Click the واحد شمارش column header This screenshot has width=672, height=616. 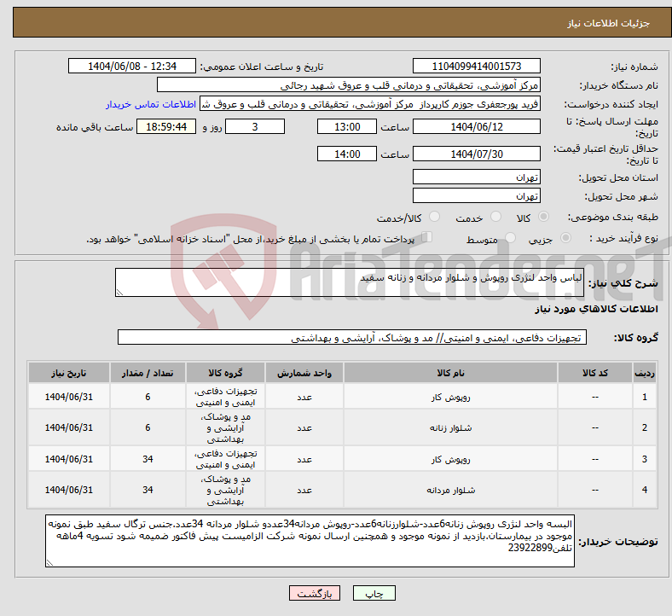(304, 373)
